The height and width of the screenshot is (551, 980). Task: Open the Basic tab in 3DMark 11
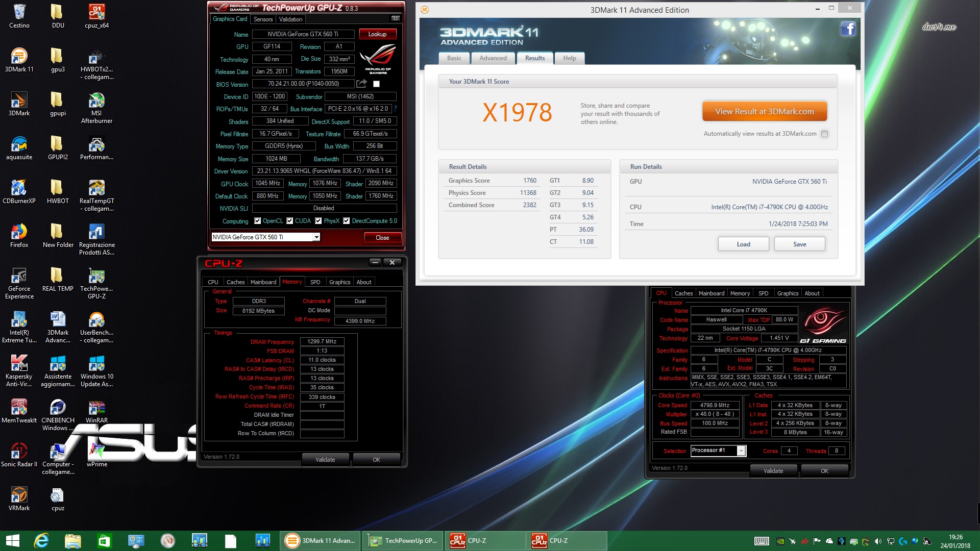pos(454,58)
